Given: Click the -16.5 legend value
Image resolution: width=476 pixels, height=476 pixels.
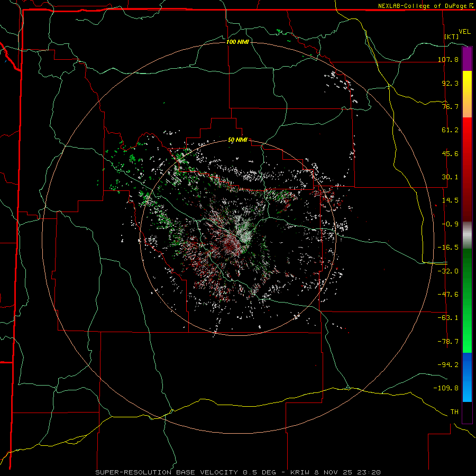Looking at the screenshot, I should pyautogui.click(x=448, y=248).
